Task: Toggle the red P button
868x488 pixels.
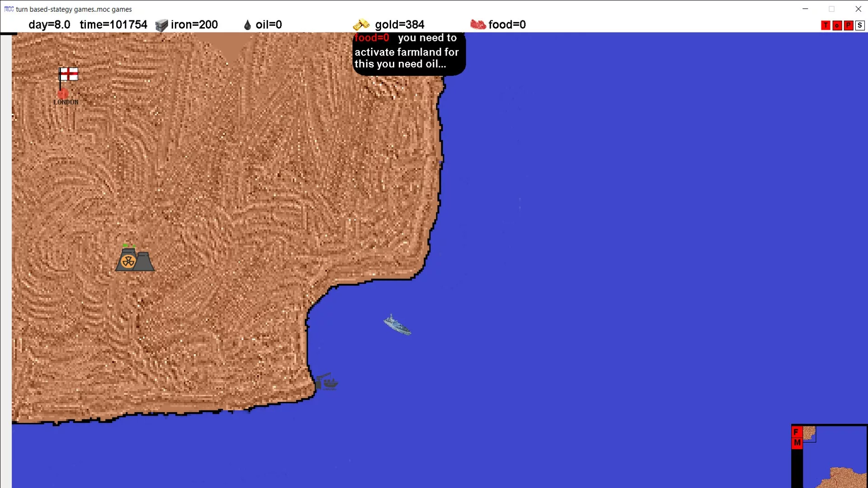Action: [x=849, y=25]
